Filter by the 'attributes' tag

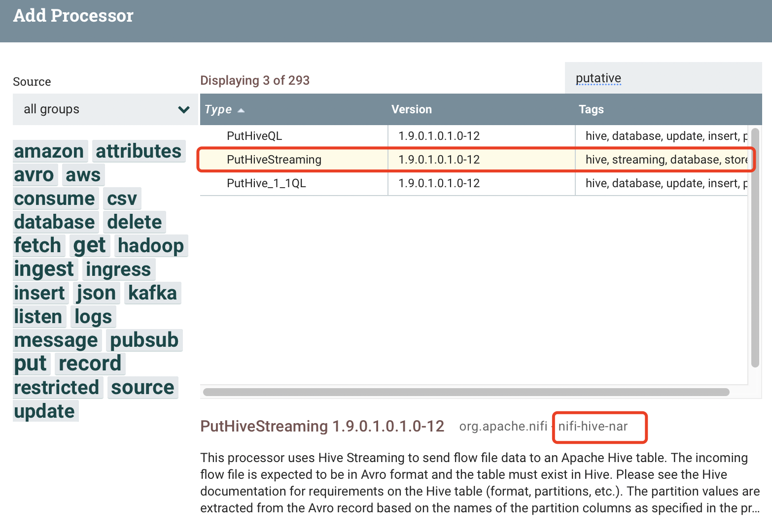tap(139, 151)
